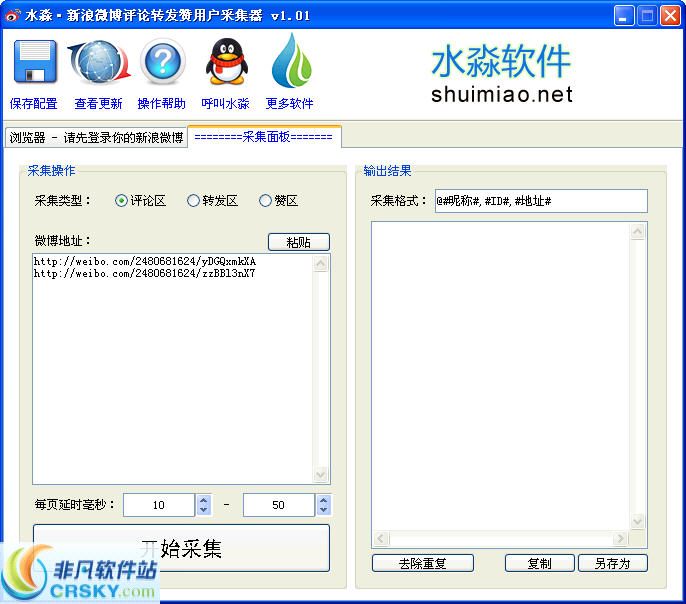Click the 查看更新 label

(98, 104)
